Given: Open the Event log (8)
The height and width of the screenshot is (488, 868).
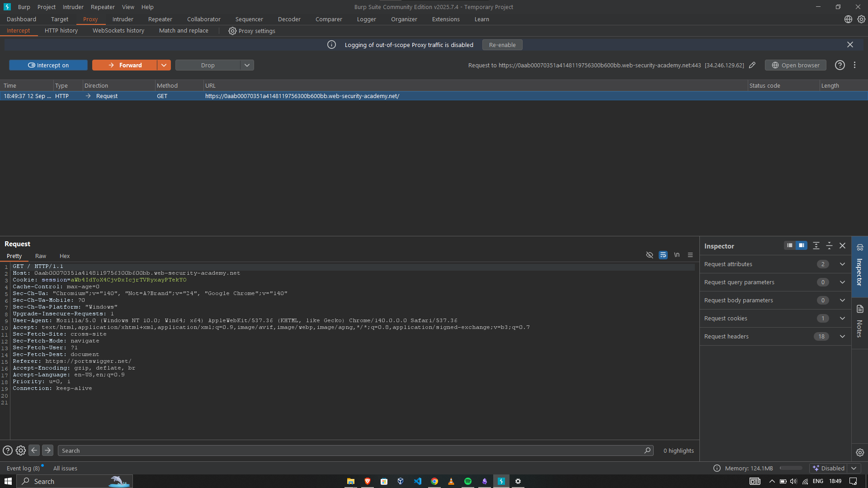Looking at the screenshot, I should (x=24, y=468).
